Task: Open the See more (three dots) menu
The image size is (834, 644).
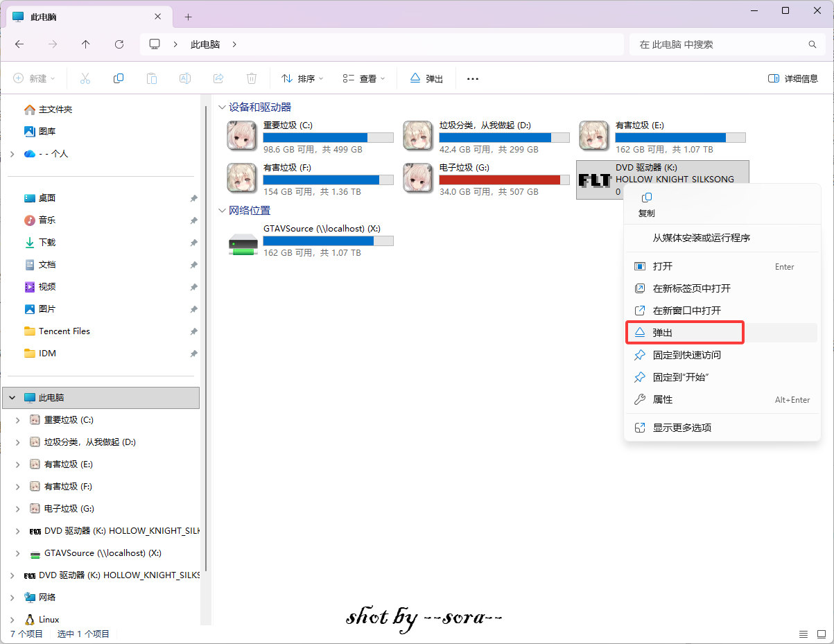Action: pos(473,78)
